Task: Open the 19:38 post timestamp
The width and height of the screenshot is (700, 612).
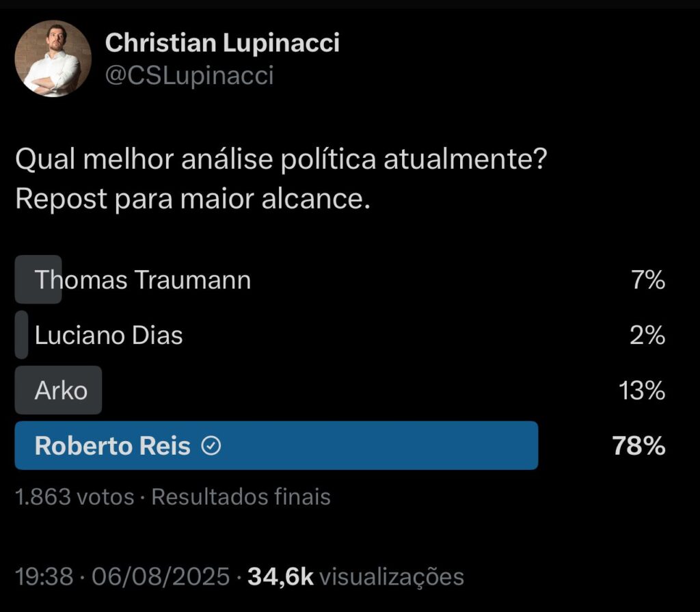Action: coord(44,576)
